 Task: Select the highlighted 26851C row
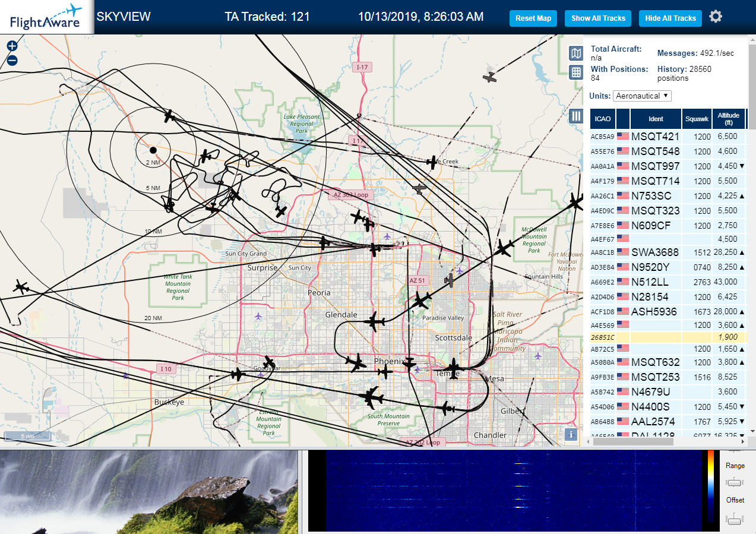668,337
